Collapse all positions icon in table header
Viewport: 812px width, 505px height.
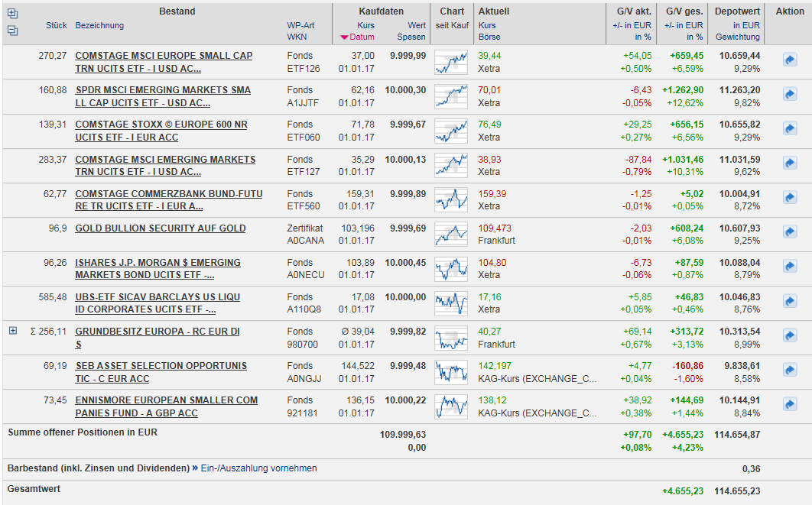(x=12, y=31)
